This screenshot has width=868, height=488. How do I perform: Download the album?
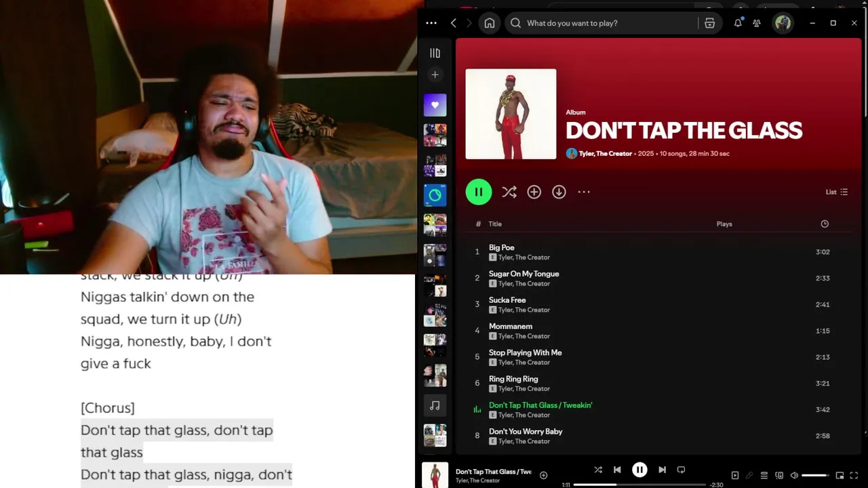coord(559,192)
